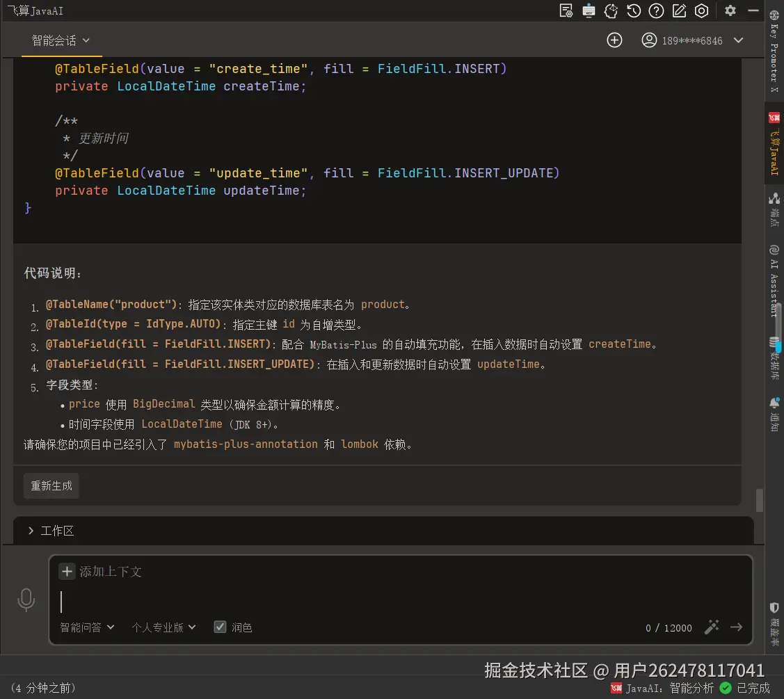The width and height of the screenshot is (784, 699).
Task: Open the 智能问答 mode dropdown
Action: 87,627
